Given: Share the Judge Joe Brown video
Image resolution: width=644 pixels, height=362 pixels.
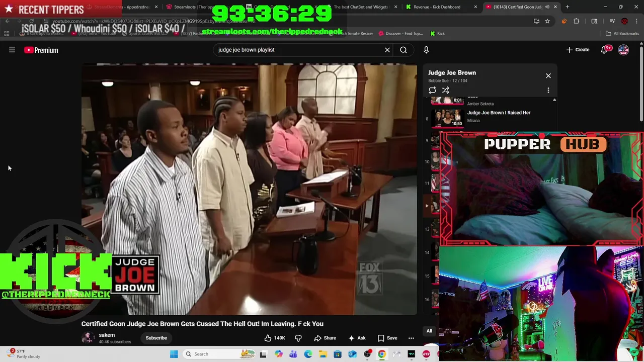Looking at the screenshot, I should (x=325, y=338).
